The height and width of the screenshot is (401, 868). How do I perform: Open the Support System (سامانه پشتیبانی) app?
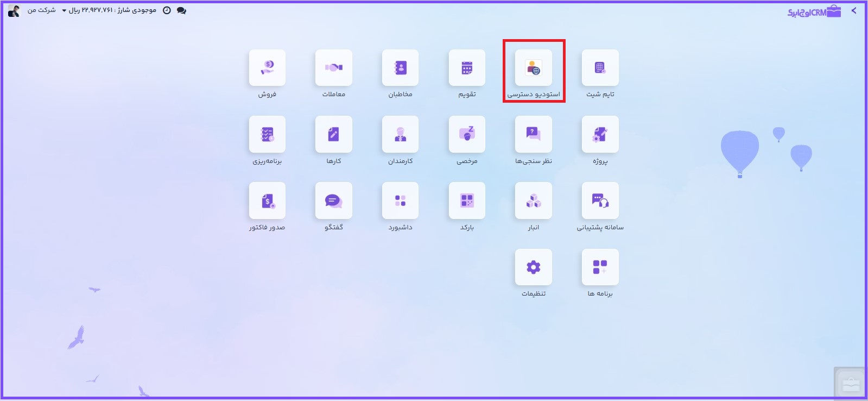coord(600,201)
